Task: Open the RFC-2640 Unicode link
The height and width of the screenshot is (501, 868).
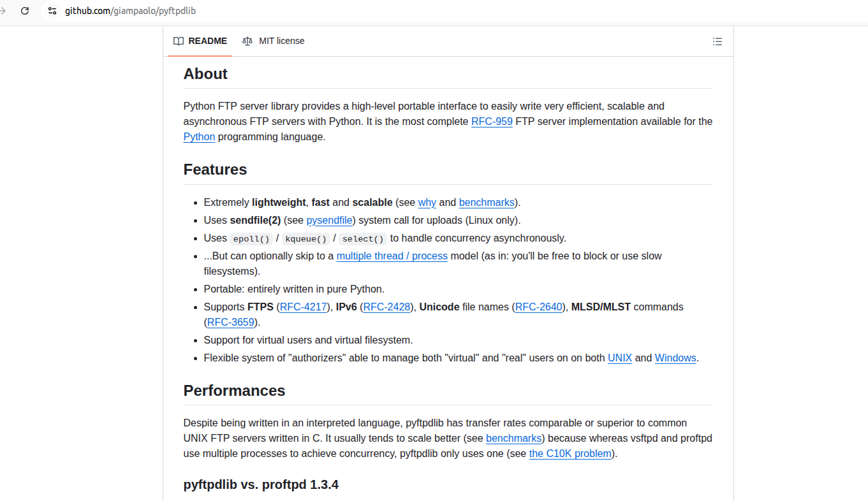Action: 539,307
